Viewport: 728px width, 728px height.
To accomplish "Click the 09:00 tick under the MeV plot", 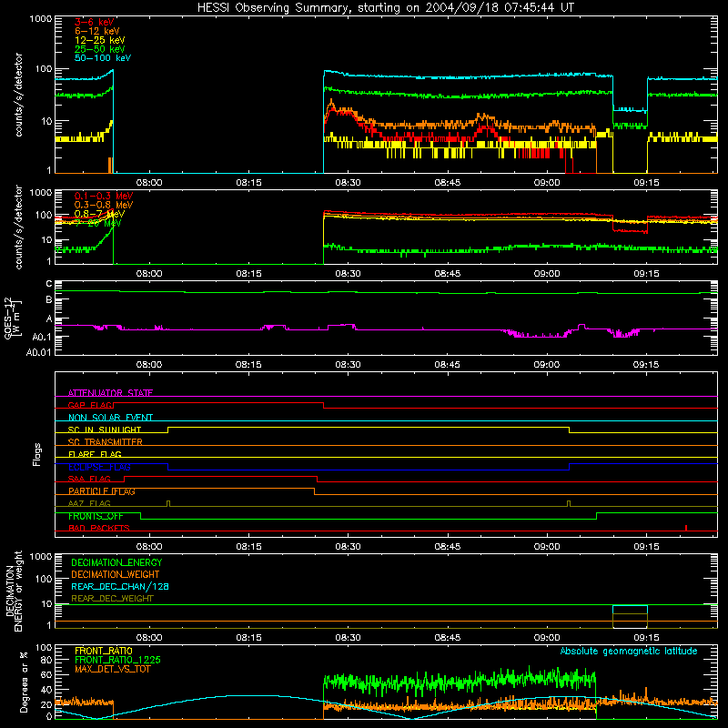I will [x=547, y=274].
